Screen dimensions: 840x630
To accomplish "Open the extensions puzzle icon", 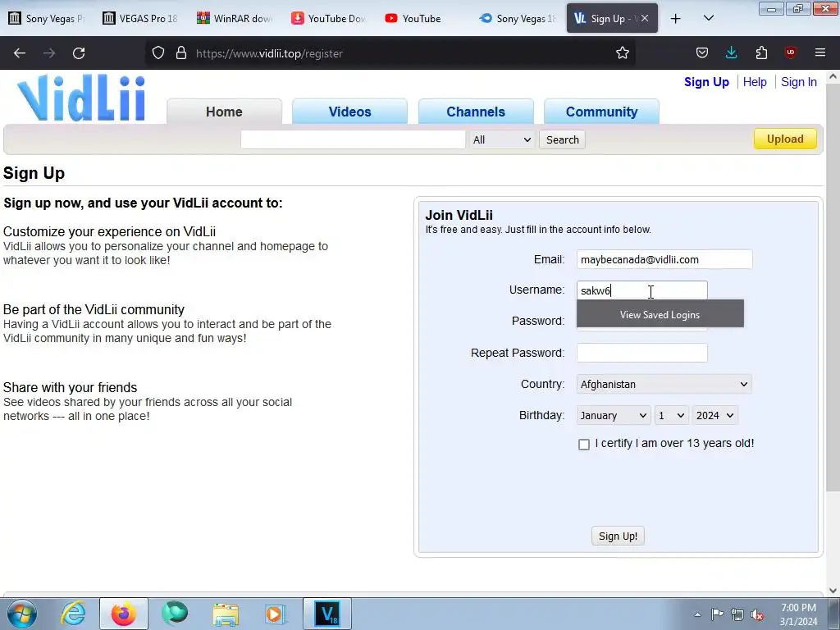I will pyautogui.click(x=761, y=52).
